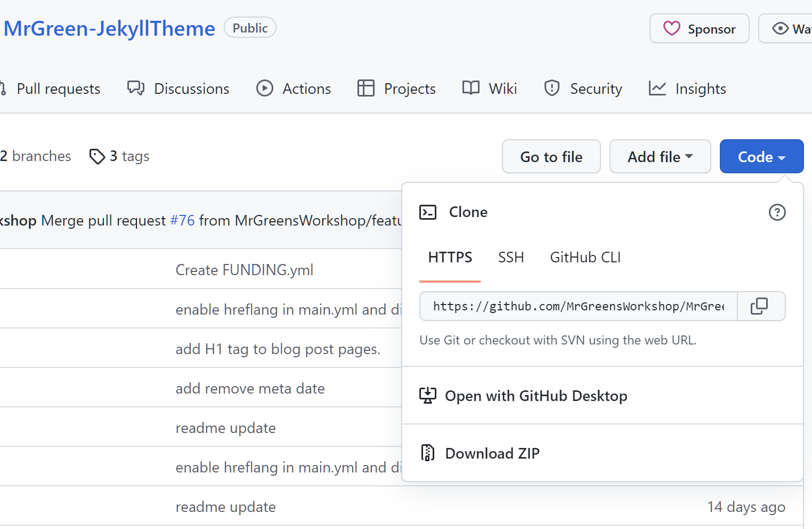
Task: Open the add H1 tag to blog post pages commit
Action: click(278, 349)
